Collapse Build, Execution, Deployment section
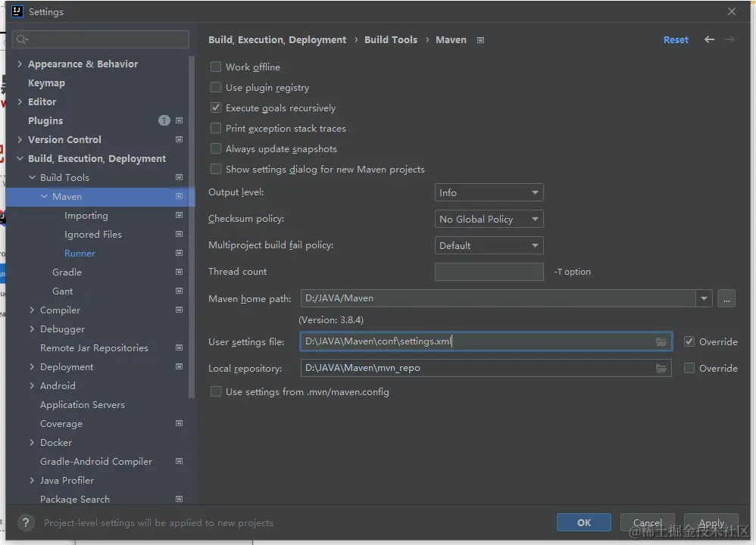The width and height of the screenshot is (756, 545). [x=20, y=158]
